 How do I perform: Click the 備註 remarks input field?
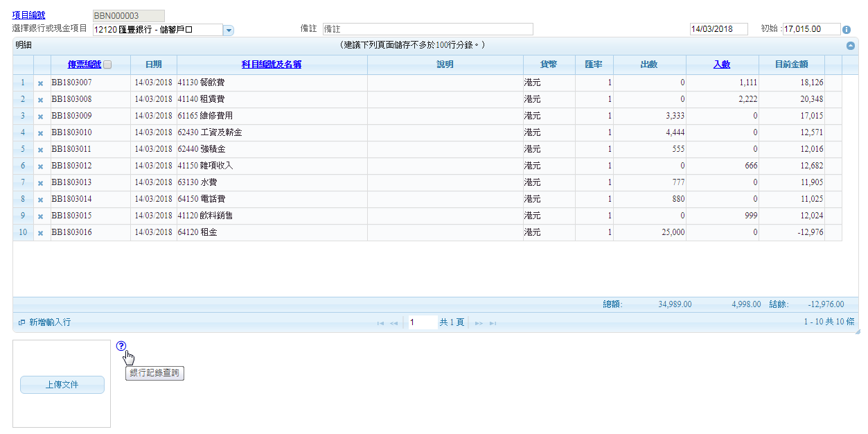pyautogui.click(x=427, y=29)
